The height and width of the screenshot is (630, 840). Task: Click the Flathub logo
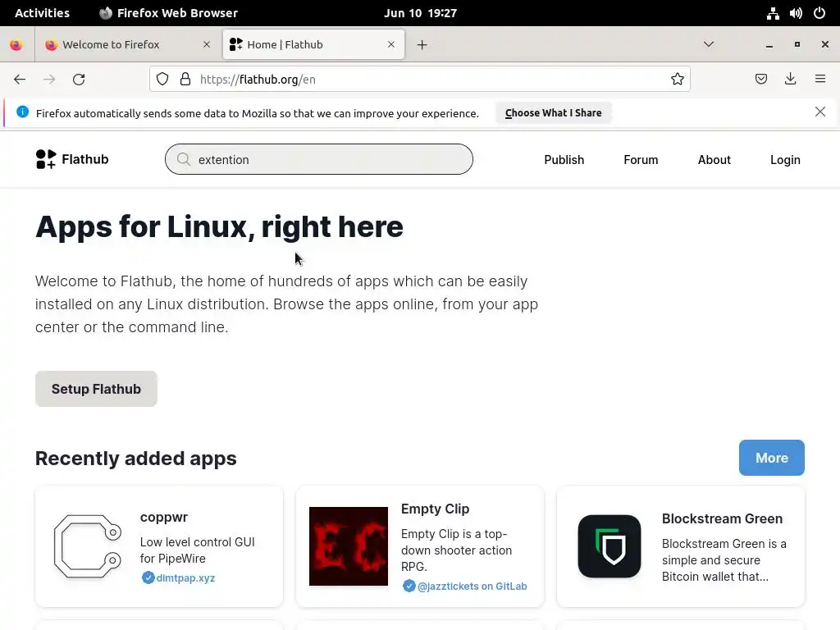tap(72, 159)
